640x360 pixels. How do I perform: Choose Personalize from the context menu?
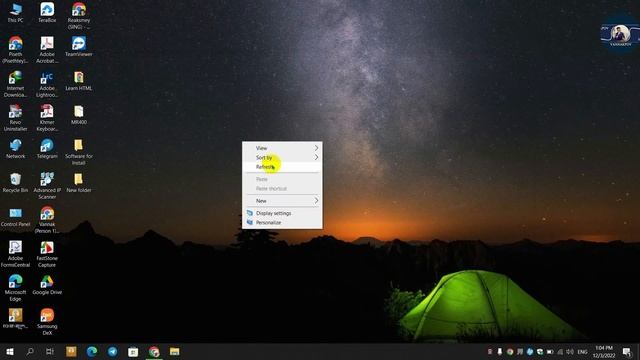pos(282,222)
